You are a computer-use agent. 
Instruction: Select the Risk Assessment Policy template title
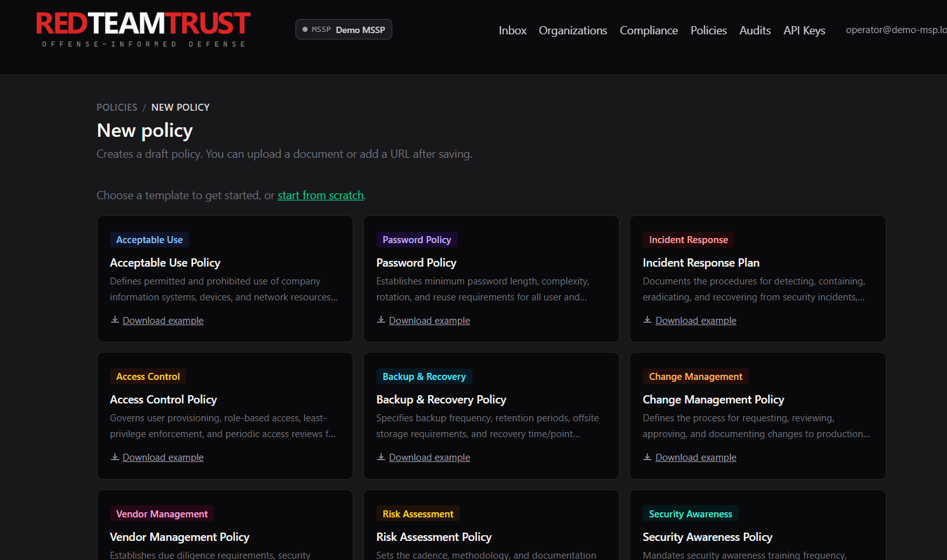tap(434, 537)
